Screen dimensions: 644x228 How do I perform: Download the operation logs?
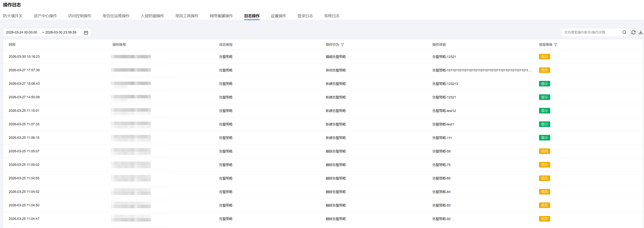(x=640, y=32)
